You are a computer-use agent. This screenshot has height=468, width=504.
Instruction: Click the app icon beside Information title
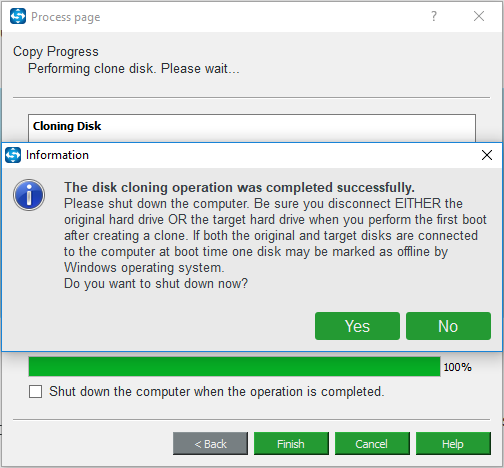(x=13, y=155)
